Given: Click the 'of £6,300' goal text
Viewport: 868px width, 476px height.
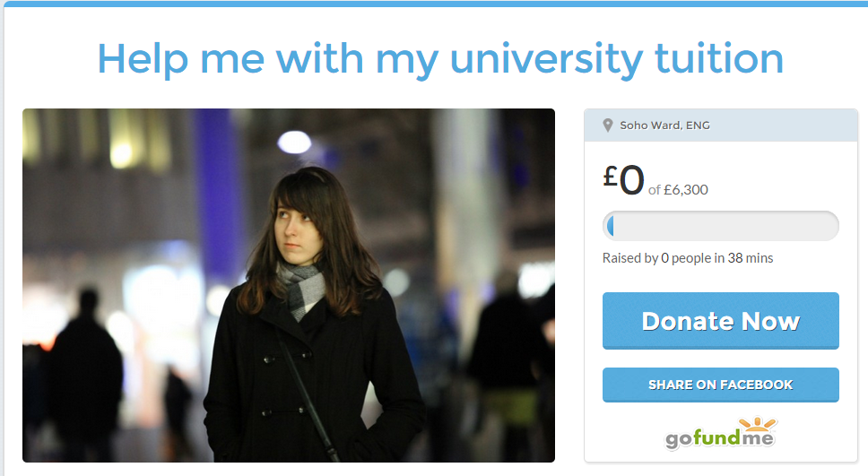Looking at the screenshot, I should pos(678,190).
